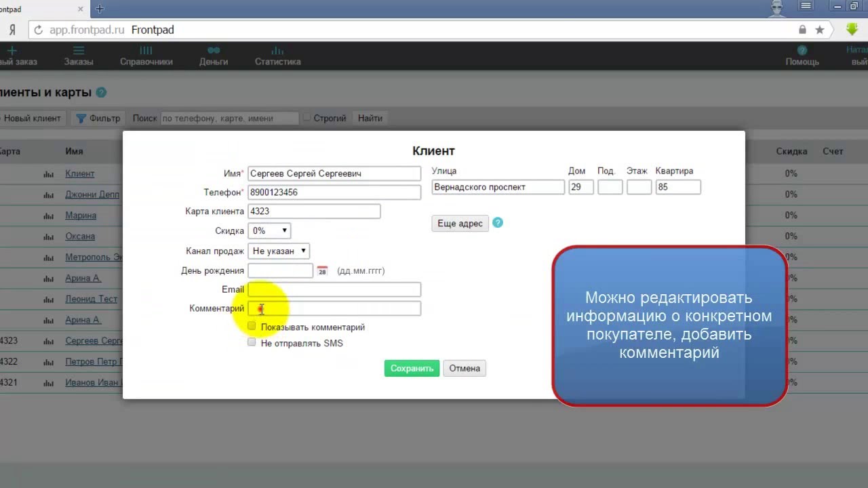
Task: Go to the Заказы section
Action: 79,56
